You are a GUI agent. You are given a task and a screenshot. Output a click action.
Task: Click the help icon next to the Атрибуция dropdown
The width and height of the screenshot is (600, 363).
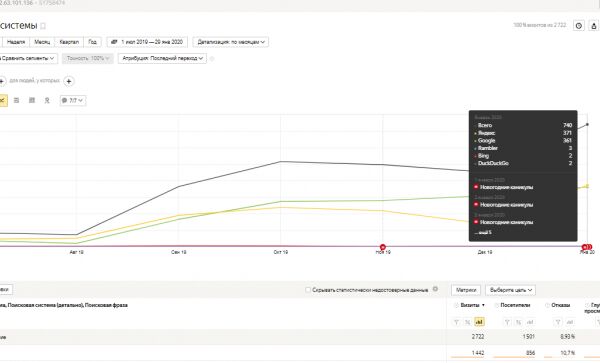click(x=212, y=59)
